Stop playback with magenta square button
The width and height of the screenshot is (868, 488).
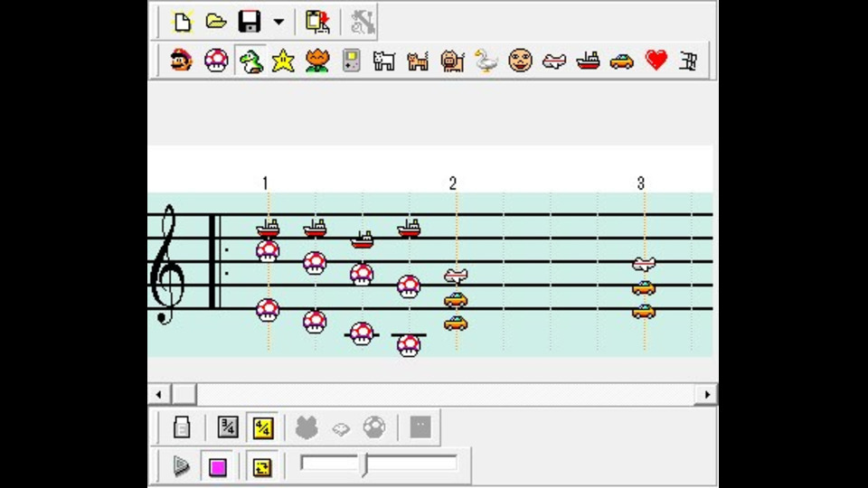(218, 467)
